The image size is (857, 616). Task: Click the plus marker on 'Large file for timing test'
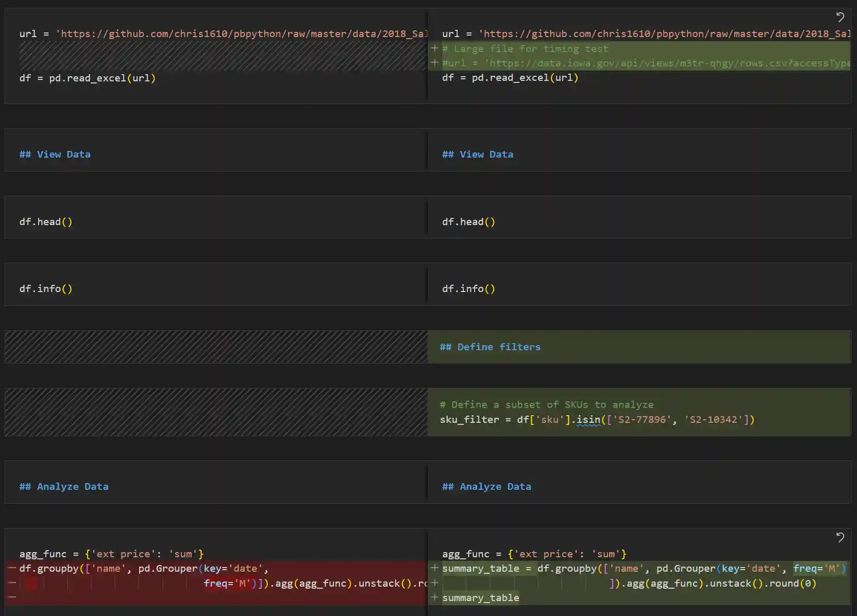pyautogui.click(x=435, y=48)
